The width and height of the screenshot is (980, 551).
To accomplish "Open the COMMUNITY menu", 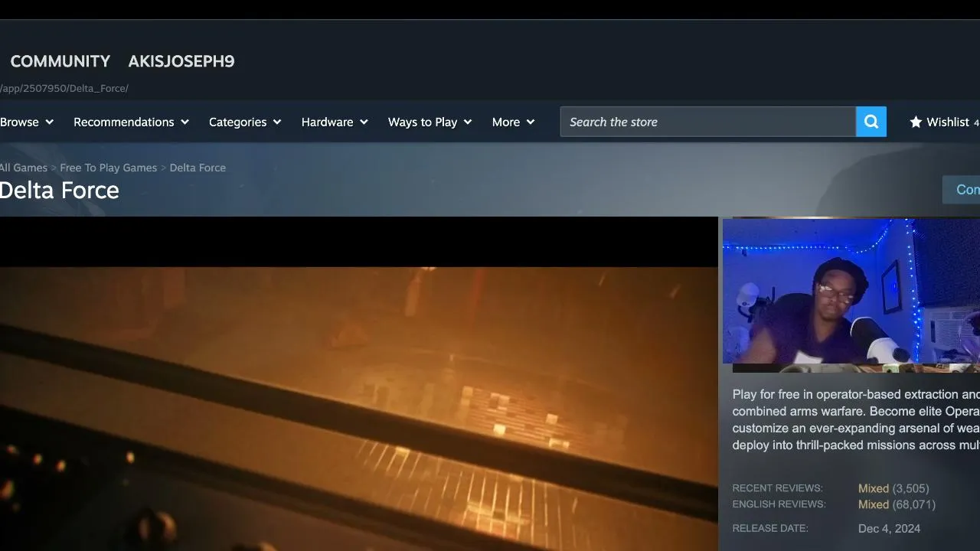I will point(60,61).
